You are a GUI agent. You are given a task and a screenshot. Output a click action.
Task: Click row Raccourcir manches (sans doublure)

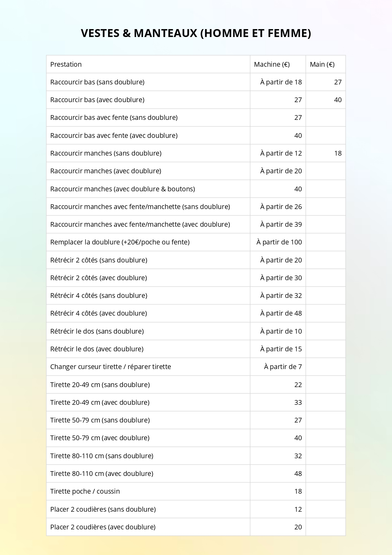[x=196, y=153]
